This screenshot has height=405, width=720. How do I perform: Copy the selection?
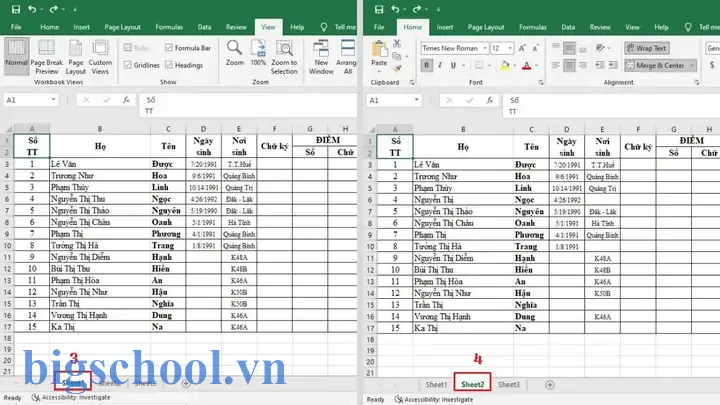[396, 56]
